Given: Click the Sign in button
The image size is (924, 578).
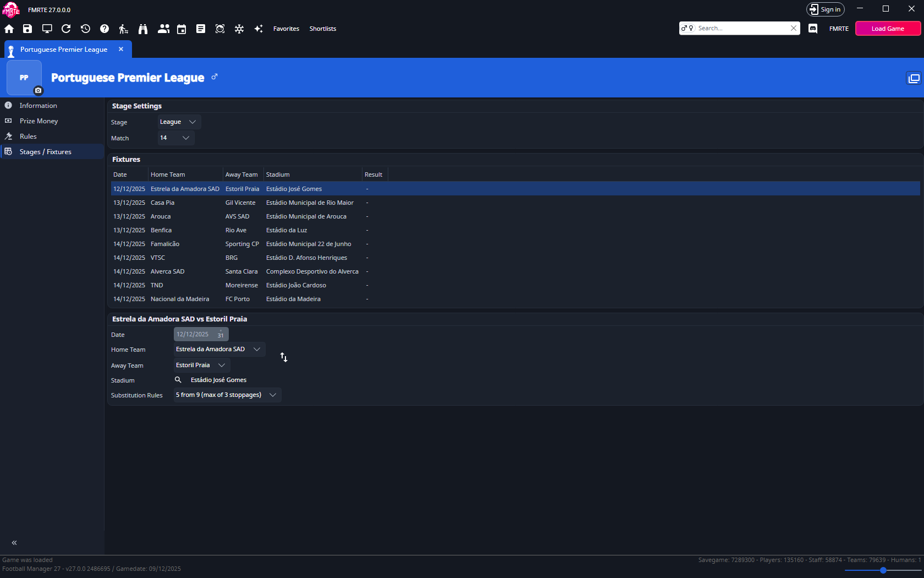Looking at the screenshot, I should click(x=825, y=9).
